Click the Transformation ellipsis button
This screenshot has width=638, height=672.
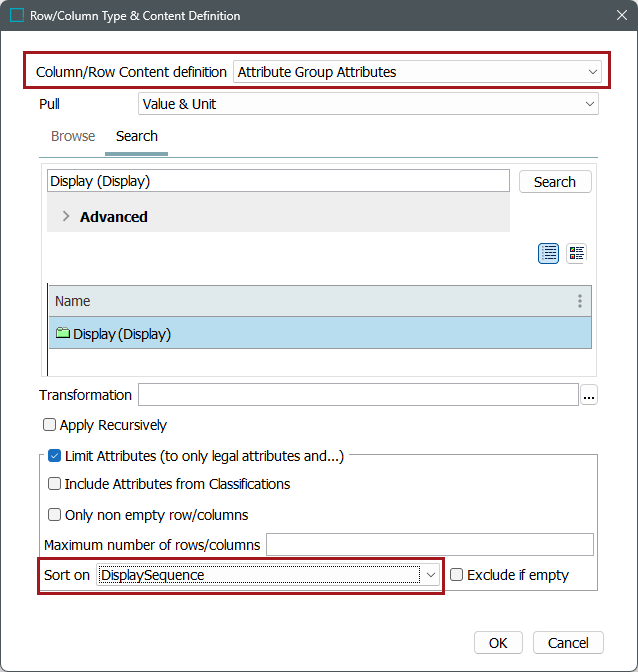tap(589, 395)
